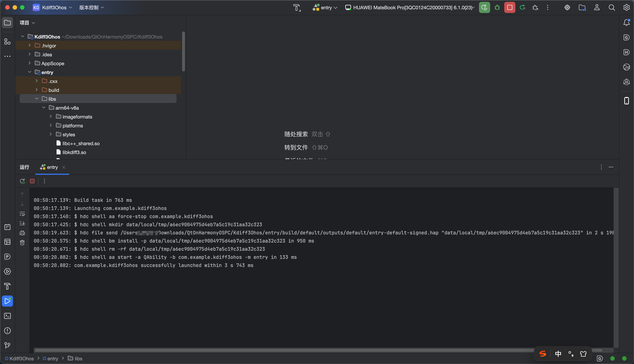Click the "hdc shell bm install" log line
This screenshot has width=634, height=364.
[174, 241]
